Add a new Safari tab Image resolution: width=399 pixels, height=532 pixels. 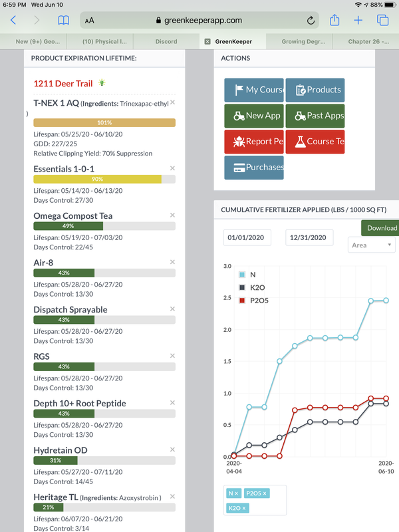point(358,21)
